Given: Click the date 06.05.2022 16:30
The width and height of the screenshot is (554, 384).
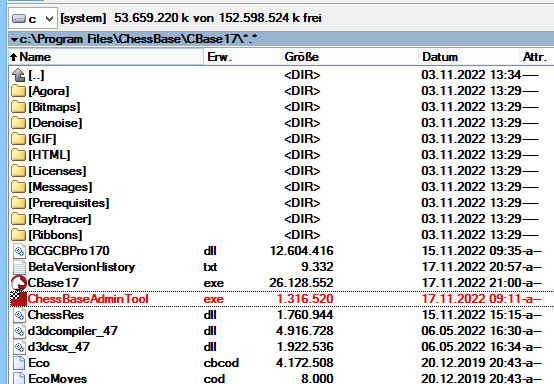Looking at the screenshot, I should (472, 331).
